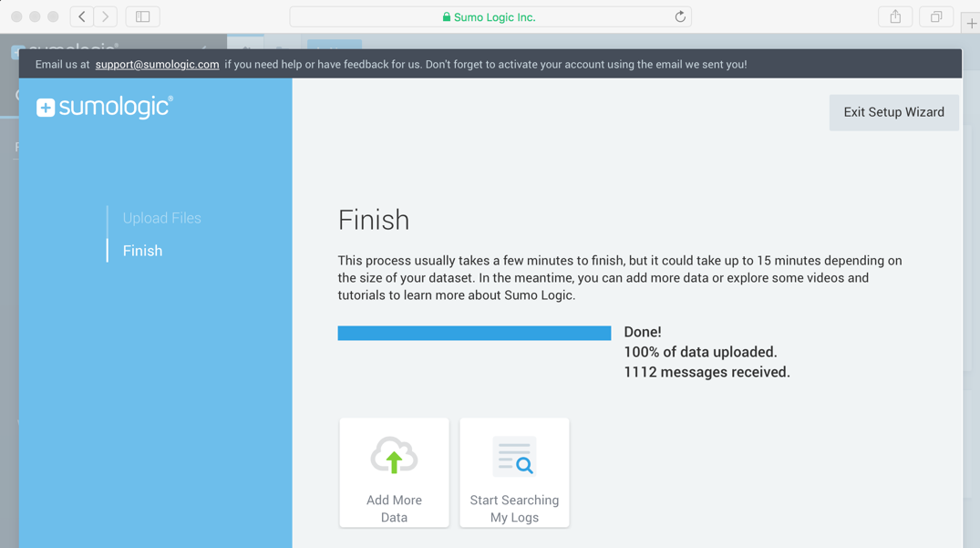Choose Start Searching My Logs card
Viewport: 980px width, 548px height.
[514, 473]
